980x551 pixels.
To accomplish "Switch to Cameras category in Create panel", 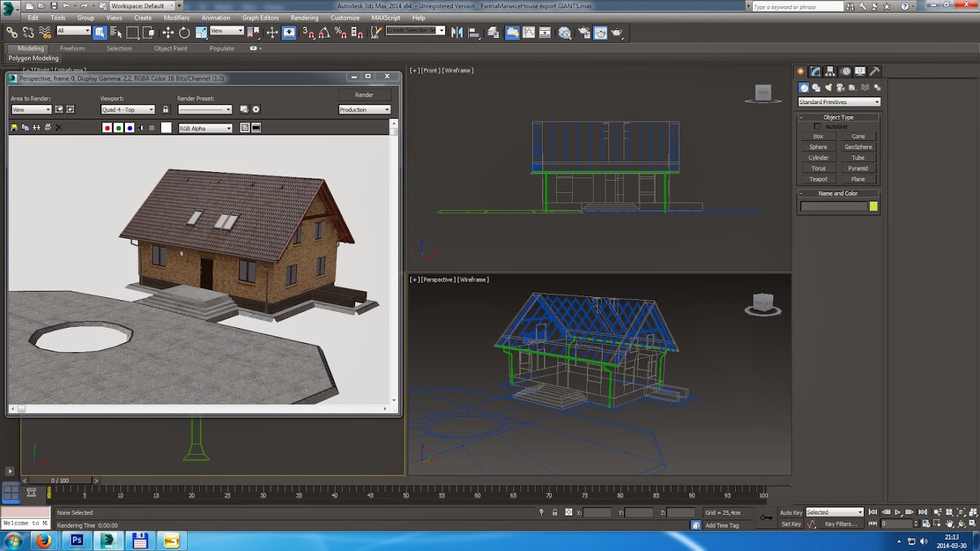I will 840,87.
